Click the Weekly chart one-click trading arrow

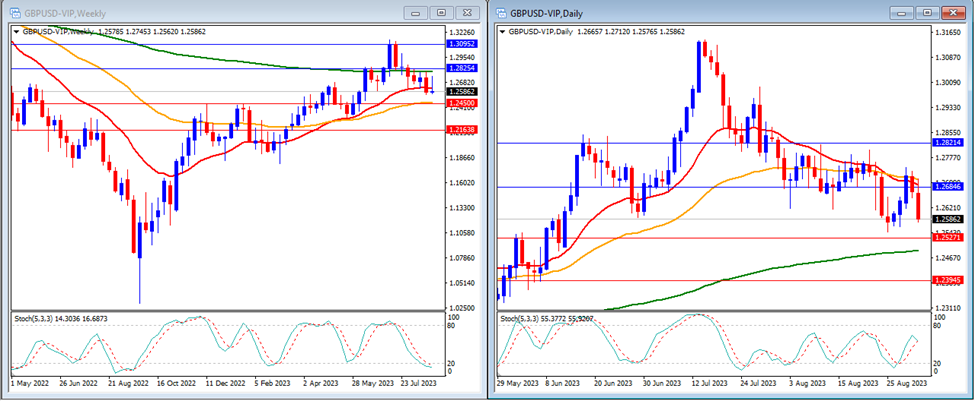tap(16, 30)
